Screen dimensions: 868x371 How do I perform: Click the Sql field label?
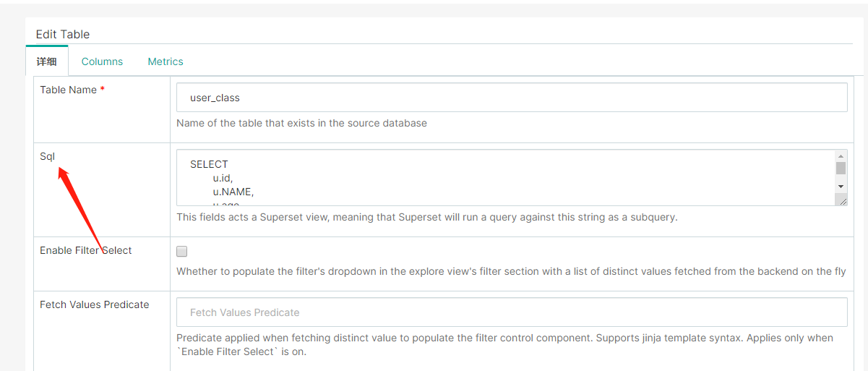point(47,156)
